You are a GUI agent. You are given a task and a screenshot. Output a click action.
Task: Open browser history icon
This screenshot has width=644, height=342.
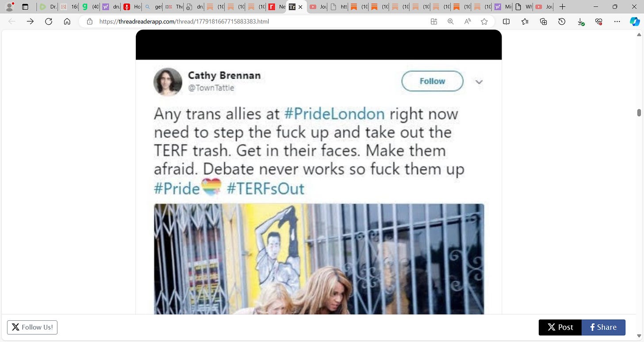[x=562, y=21]
